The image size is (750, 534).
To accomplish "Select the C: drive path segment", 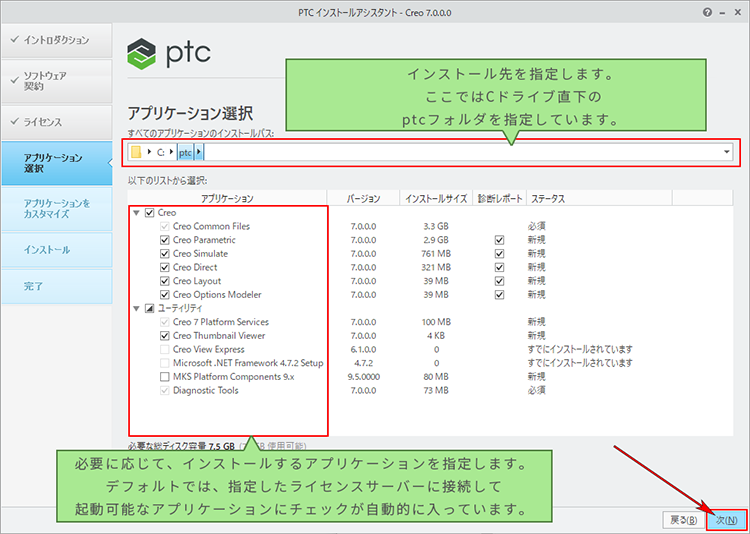I will point(161,152).
